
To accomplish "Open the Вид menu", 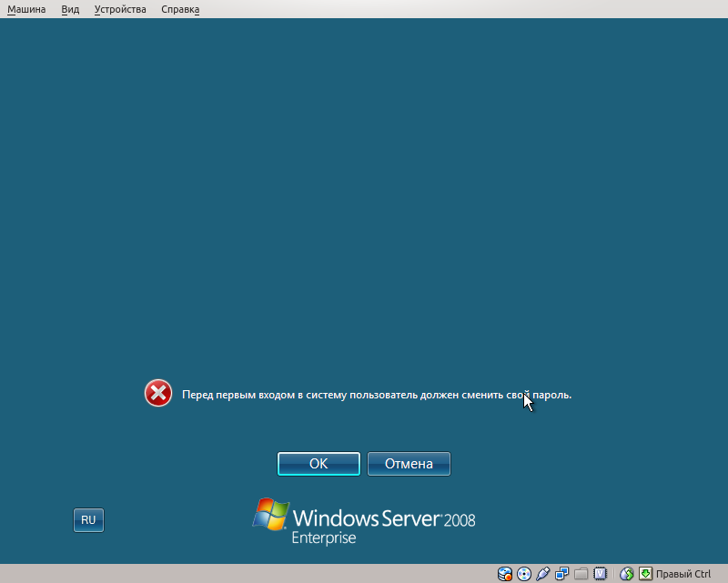I will pyautogui.click(x=69, y=8).
